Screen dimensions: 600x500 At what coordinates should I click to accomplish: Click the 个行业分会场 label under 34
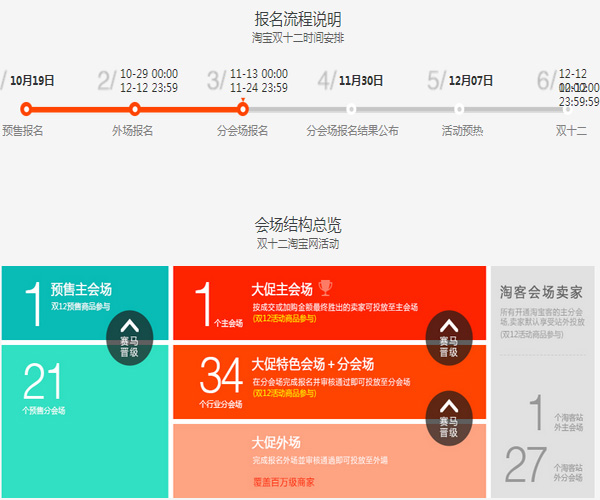click(221, 404)
